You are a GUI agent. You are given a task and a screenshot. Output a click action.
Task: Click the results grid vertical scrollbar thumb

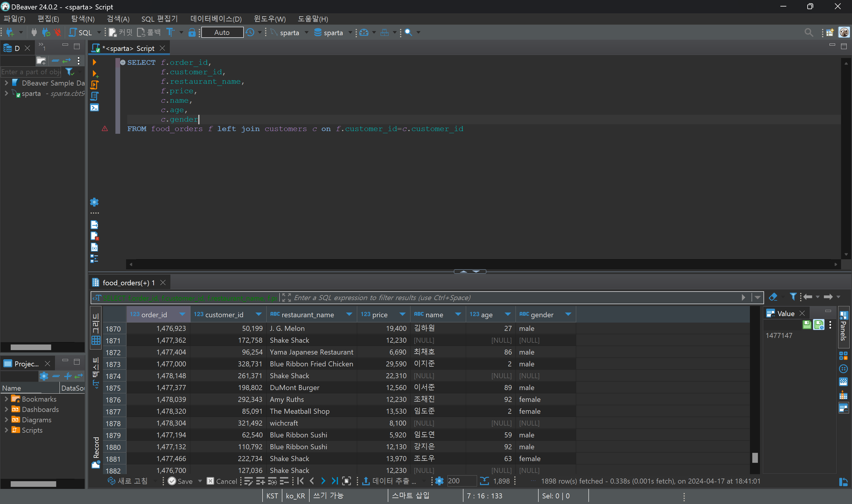755,458
